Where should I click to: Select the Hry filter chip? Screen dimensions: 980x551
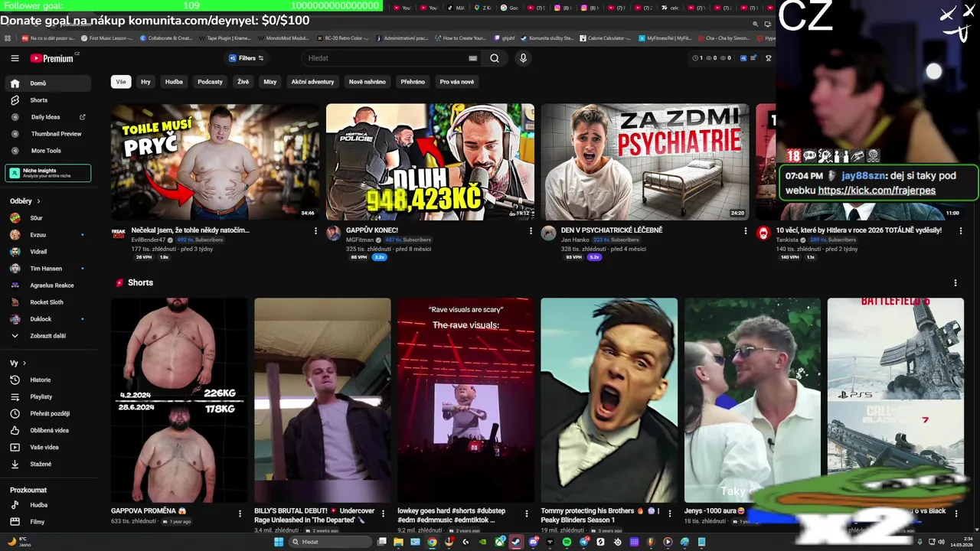(145, 82)
